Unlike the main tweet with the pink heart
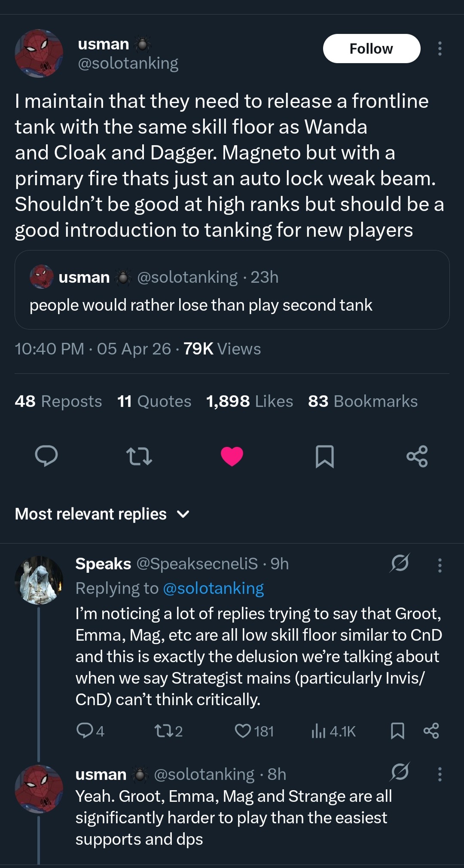This screenshot has width=464, height=868. tap(232, 456)
